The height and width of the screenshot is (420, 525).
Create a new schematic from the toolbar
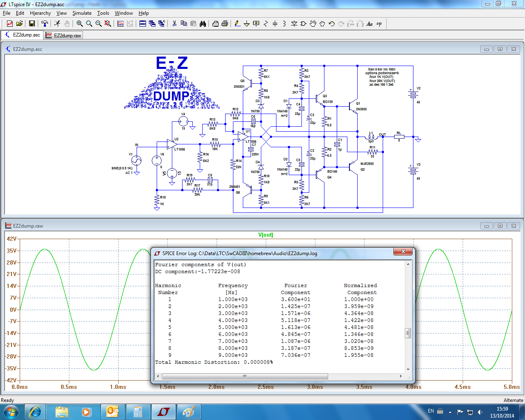pyautogui.click(x=9, y=24)
